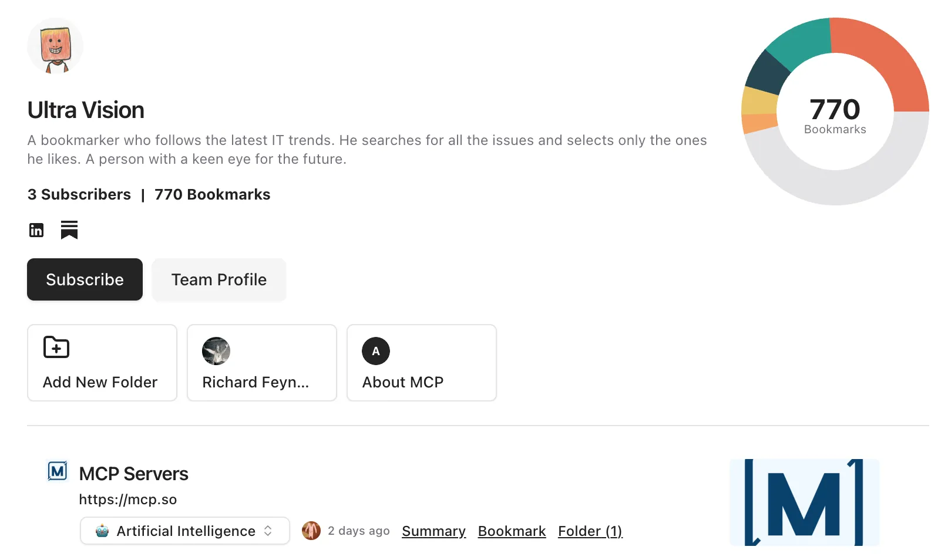This screenshot has width=948, height=560.
Task: Open the large MCP logo thumbnail
Action: point(804,502)
